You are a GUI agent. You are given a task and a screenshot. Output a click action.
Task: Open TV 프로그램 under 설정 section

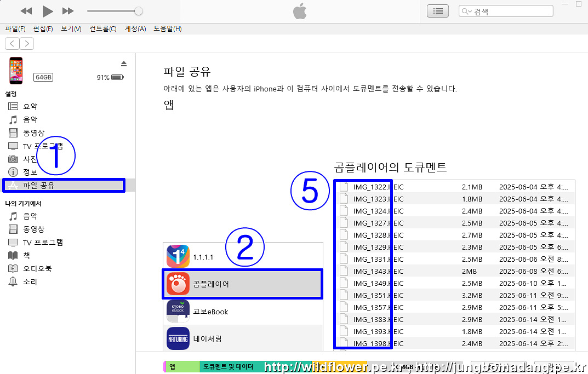pos(43,146)
